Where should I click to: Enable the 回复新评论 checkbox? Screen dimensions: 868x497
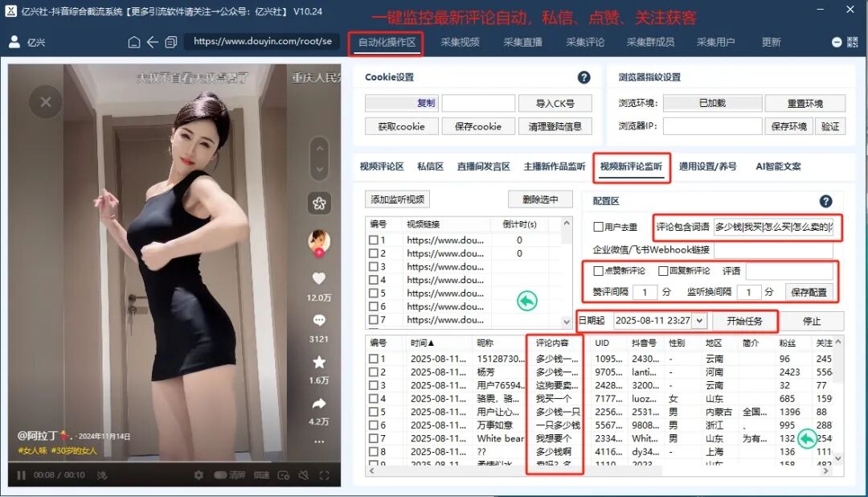[662, 270]
